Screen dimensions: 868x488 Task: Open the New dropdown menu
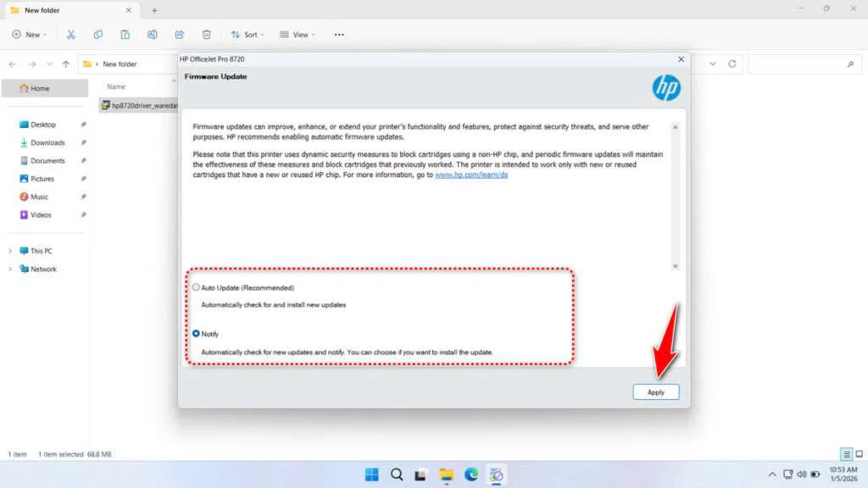(29, 34)
